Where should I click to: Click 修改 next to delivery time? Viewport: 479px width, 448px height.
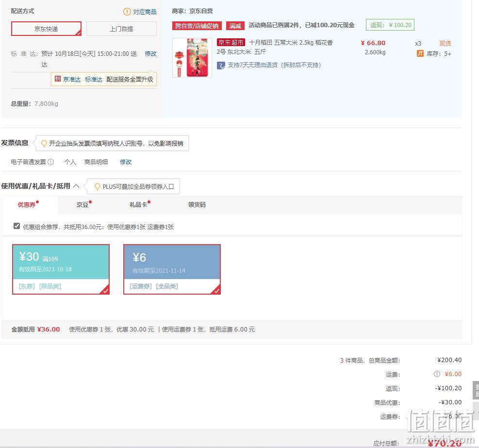pos(150,53)
